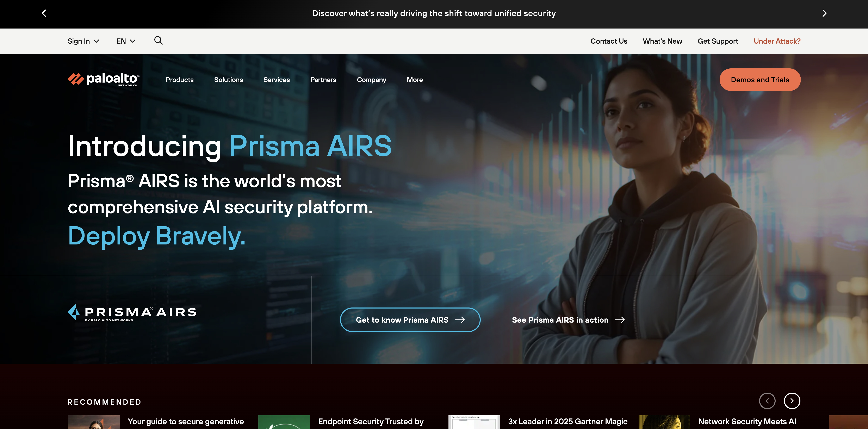Click '3x Leader in 2025 Gartner Magic' title

pyautogui.click(x=568, y=422)
